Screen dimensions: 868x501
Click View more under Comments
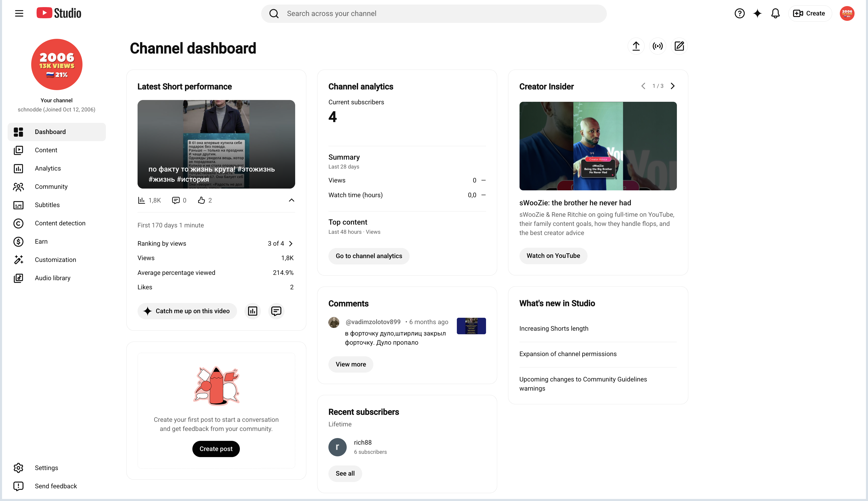click(350, 364)
